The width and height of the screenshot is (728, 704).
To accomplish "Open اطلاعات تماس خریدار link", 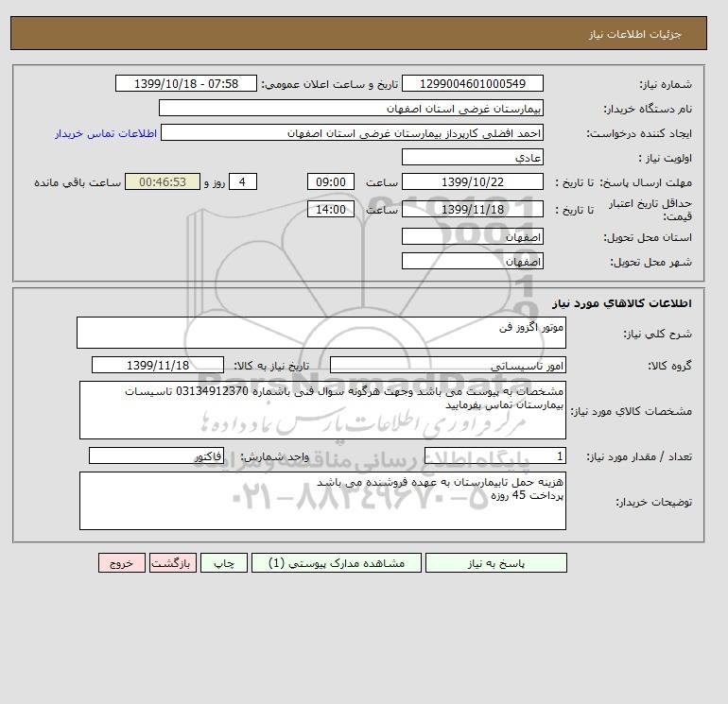I will pyautogui.click(x=106, y=133).
